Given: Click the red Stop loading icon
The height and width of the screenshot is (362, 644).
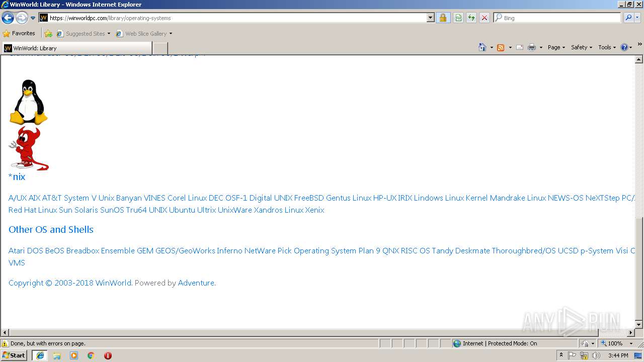Looking at the screenshot, I should pyautogui.click(x=485, y=18).
